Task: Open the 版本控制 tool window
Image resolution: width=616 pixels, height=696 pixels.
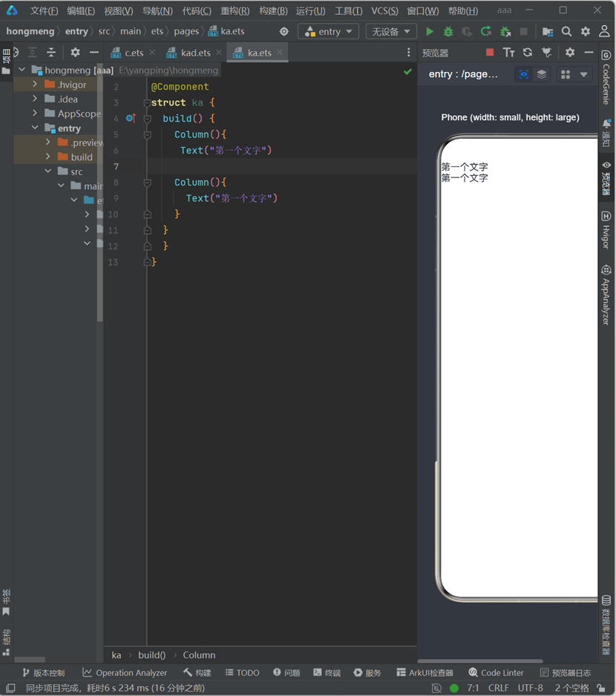Action: (x=44, y=673)
